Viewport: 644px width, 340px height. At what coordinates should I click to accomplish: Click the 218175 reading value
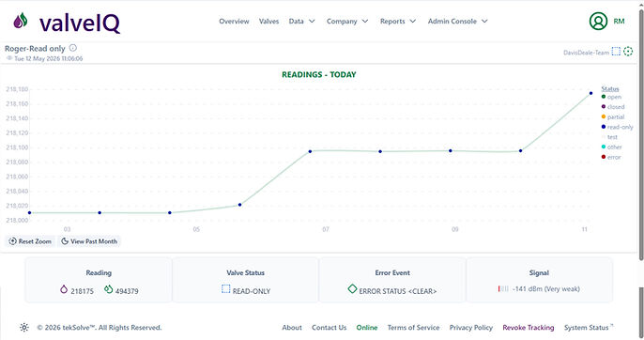coord(83,291)
